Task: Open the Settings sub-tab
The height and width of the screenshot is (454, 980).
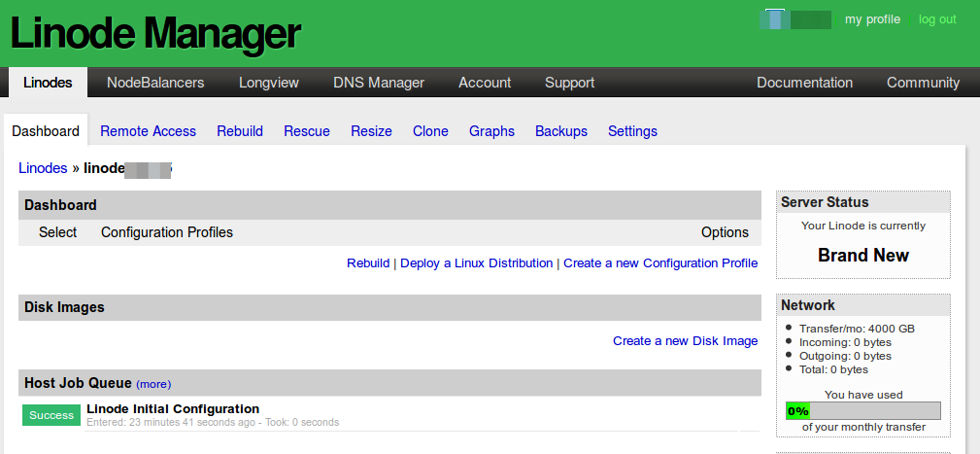Action: (x=632, y=131)
